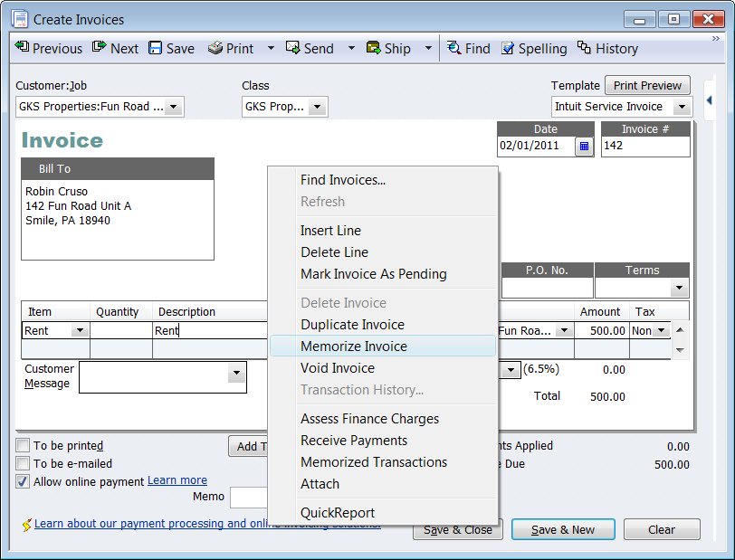Viewport: 735px width, 560px height.
Task: Run Spelling check from toolbar
Action: [x=508, y=48]
